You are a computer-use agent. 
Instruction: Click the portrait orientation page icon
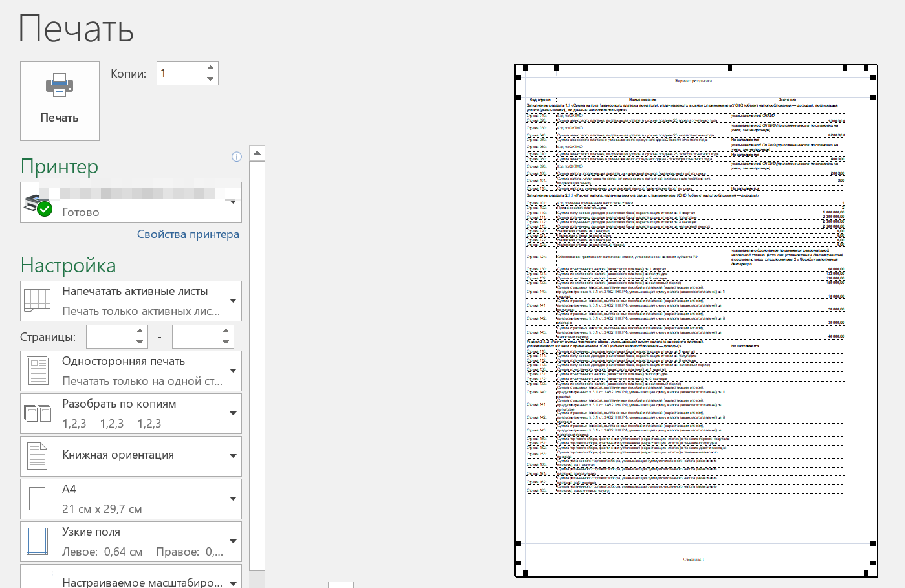(38, 456)
